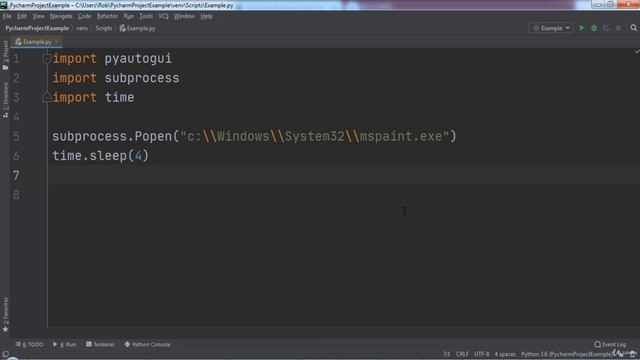This screenshot has height=360, width=640.
Task: Click line number 7 in the gutter
Action: tap(16, 176)
